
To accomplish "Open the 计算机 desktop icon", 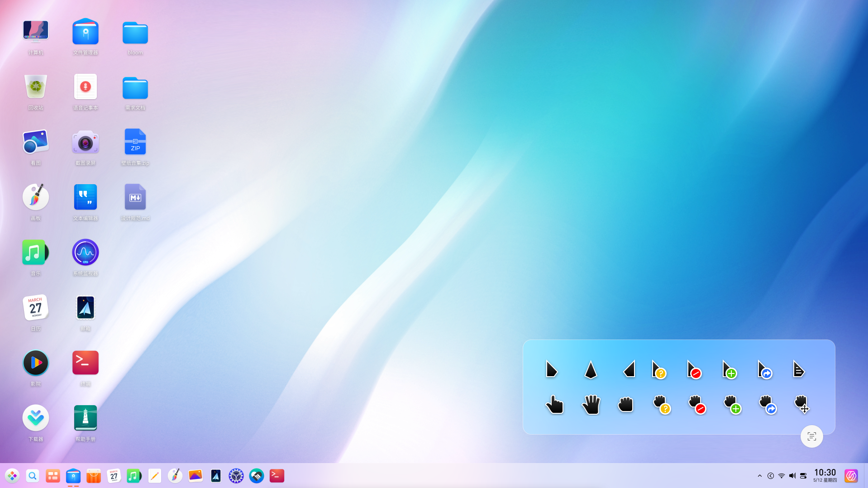I will coord(36,32).
